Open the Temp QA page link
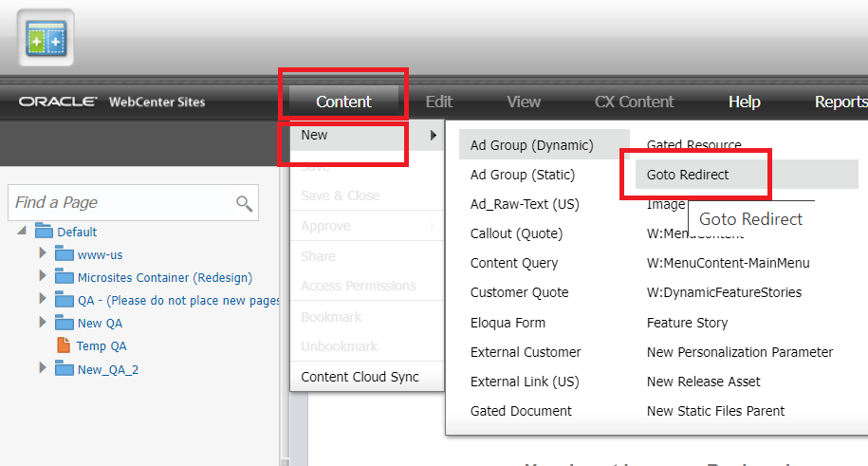This screenshot has width=868, height=466. tap(102, 346)
